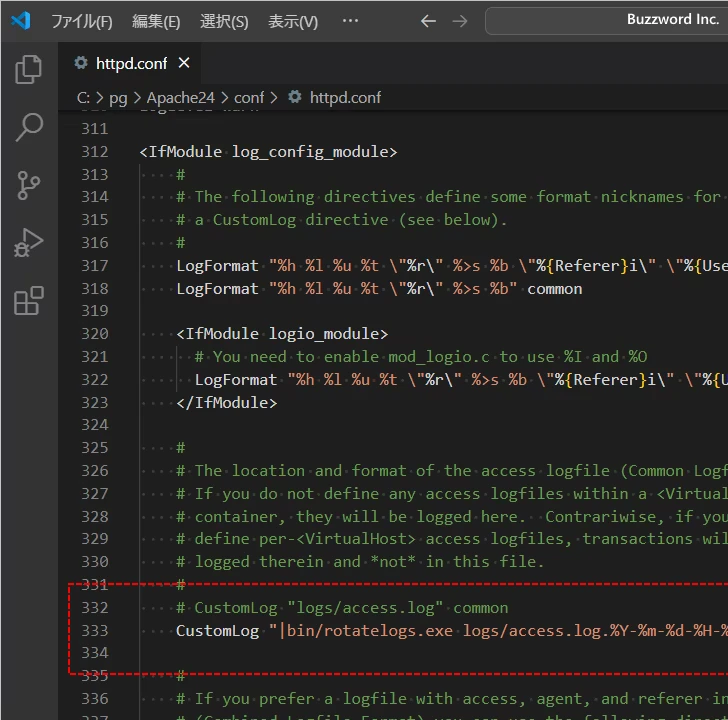Open the 編集(E) menu
Viewport: 728px width, 720px height.
pyautogui.click(x=156, y=21)
